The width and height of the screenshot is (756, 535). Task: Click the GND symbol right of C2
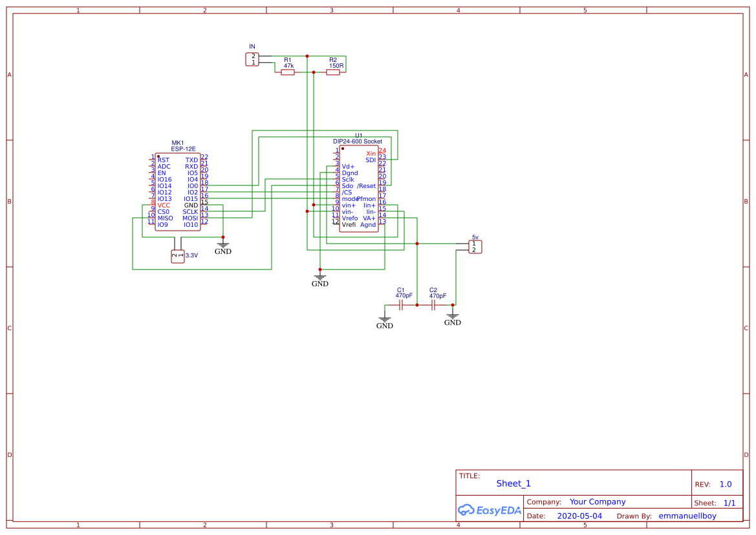pyautogui.click(x=453, y=317)
